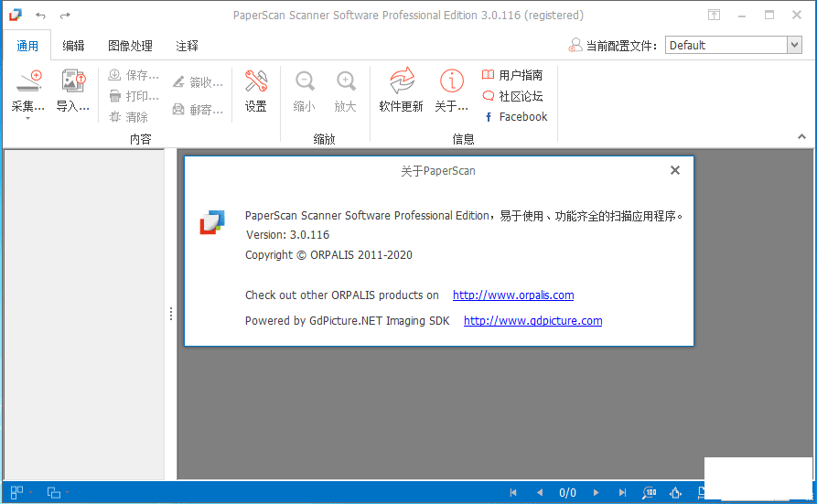Open the www.gdpicture.com link

point(532,320)
